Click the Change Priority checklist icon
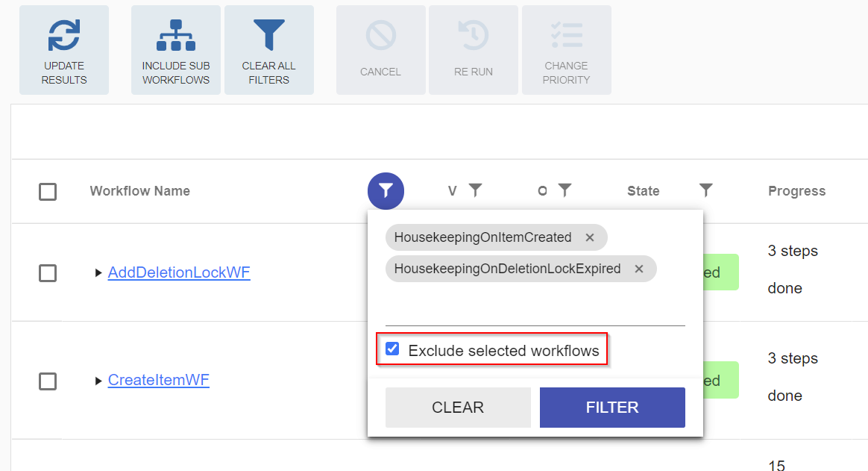The width and height of the screenshot is (868, 471). point(567,35)
